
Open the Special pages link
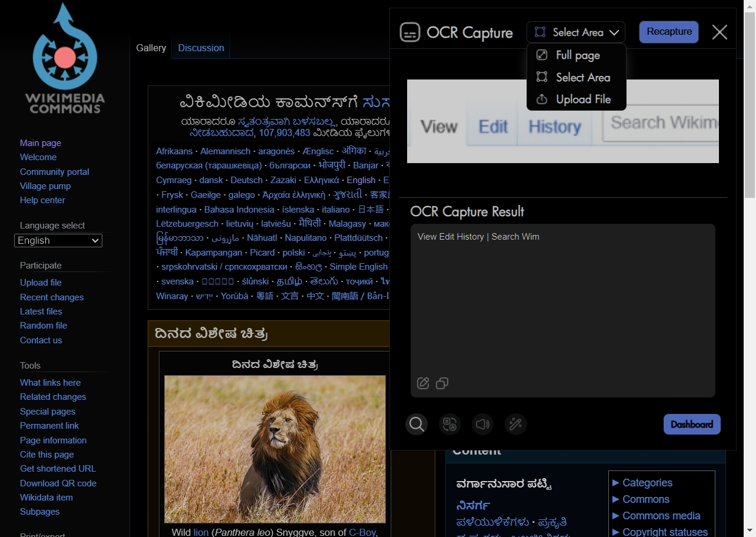(x=48, y=412)
